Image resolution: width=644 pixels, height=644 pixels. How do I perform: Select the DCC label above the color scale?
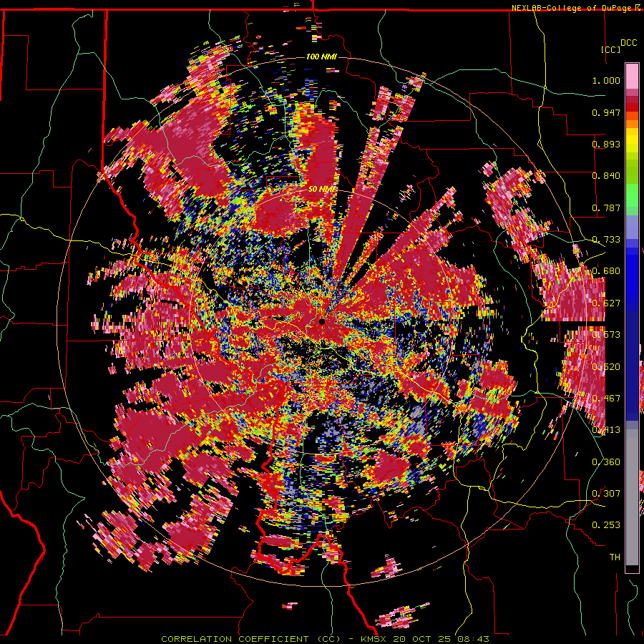[x=628, y=43]
